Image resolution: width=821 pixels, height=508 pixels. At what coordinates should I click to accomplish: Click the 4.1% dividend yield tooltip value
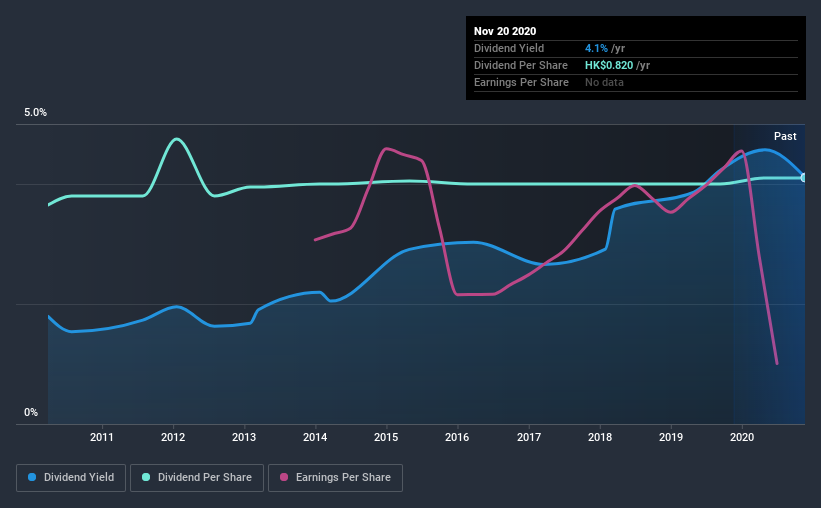pos(594,48)
